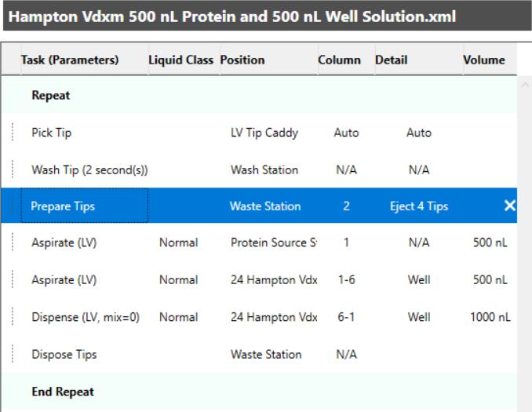
Task: Click Eject 4 Tips detail cell
Action: (419, 206)
